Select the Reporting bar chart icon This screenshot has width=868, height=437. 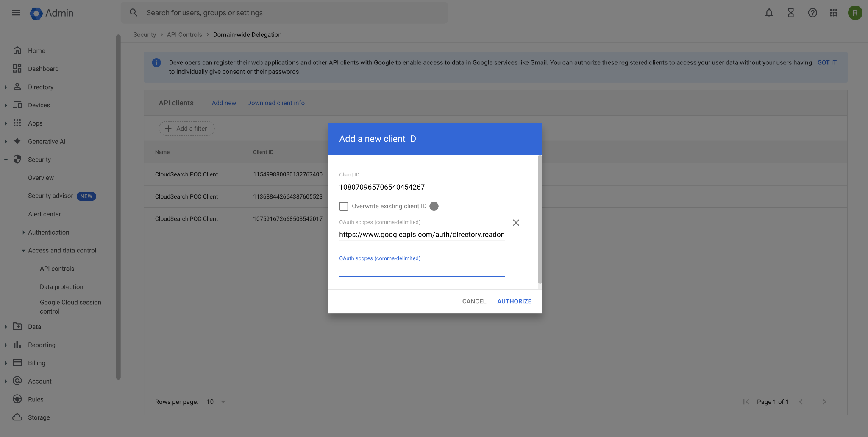point(17,345)
